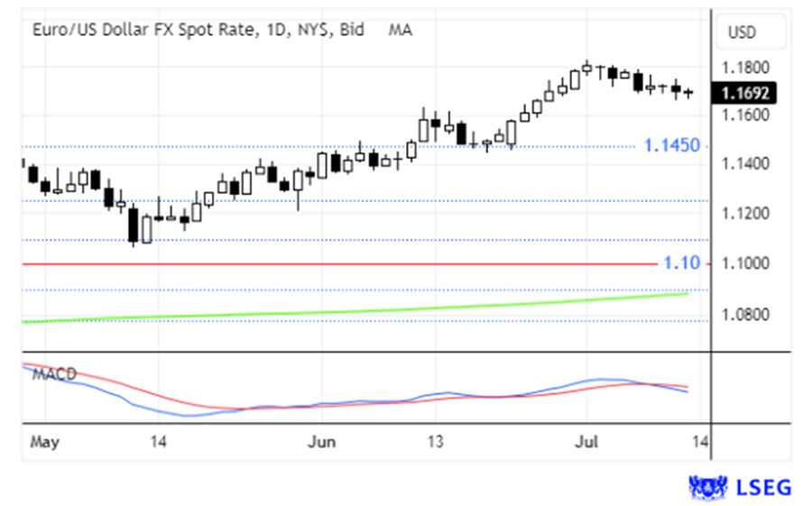Click the blue 1.1450 level label
The height and width of the screenshot is (506, 812).
pyautogui.click(x=671, y=145)
